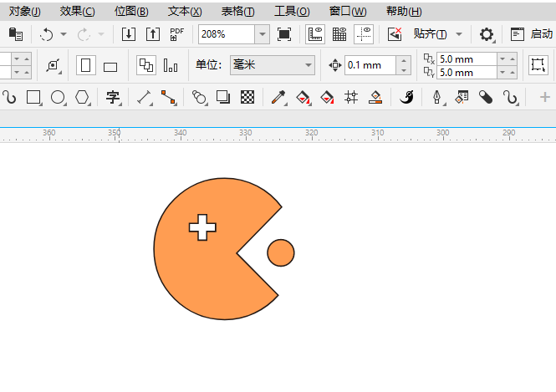Select the Transparency checkerboard tool
Viewport: 556px width, 392px height.
tap(247, 98)
